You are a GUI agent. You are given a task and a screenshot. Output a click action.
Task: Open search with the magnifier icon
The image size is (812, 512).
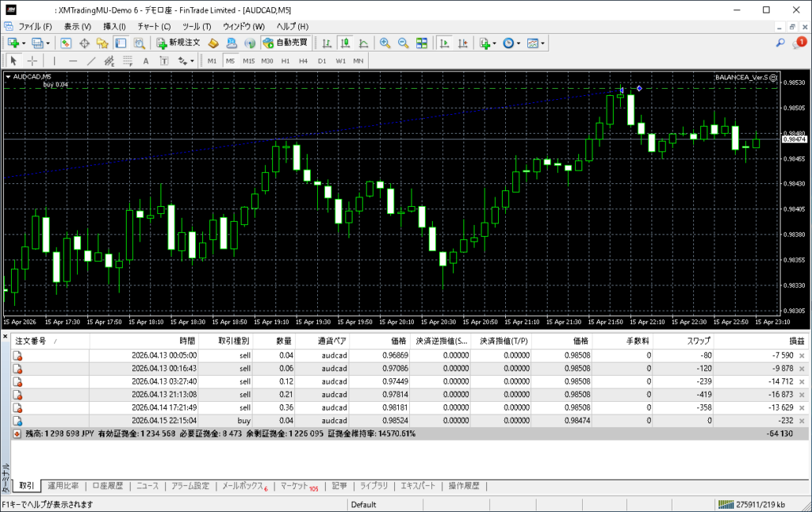(780, 43)
